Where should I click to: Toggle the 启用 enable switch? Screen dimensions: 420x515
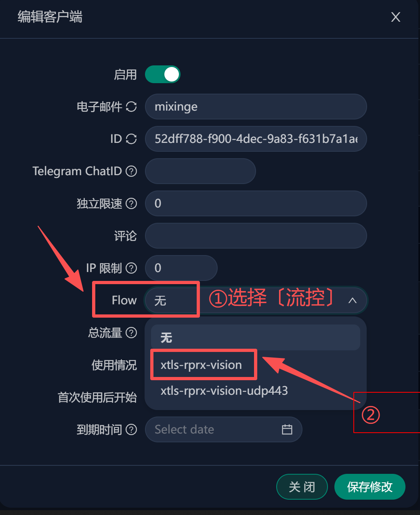163,74
